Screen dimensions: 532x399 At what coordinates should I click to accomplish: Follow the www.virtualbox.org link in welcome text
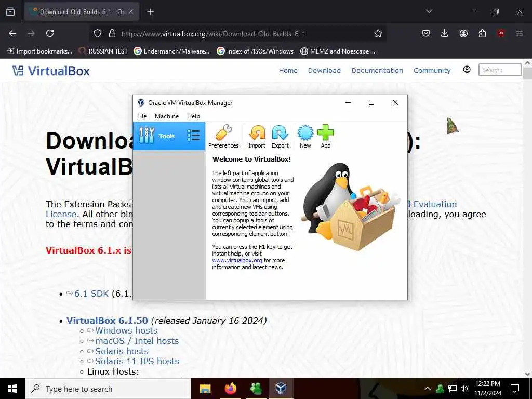pos(237,260)
